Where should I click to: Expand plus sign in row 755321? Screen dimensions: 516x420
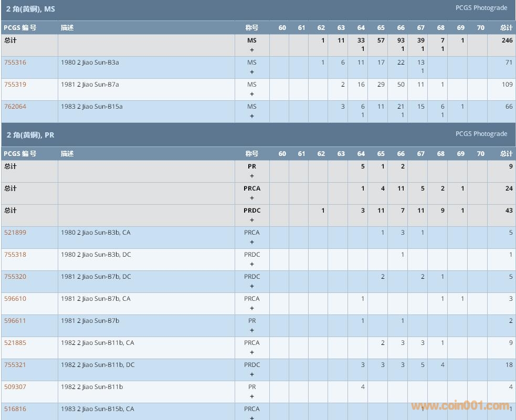[x=252, y=375]
